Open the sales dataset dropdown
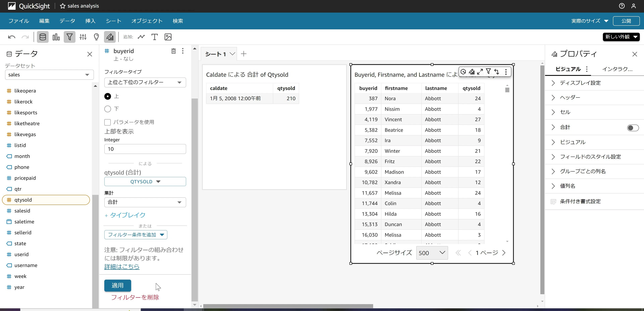The image size is (644, 311). (x=49, y=75)
